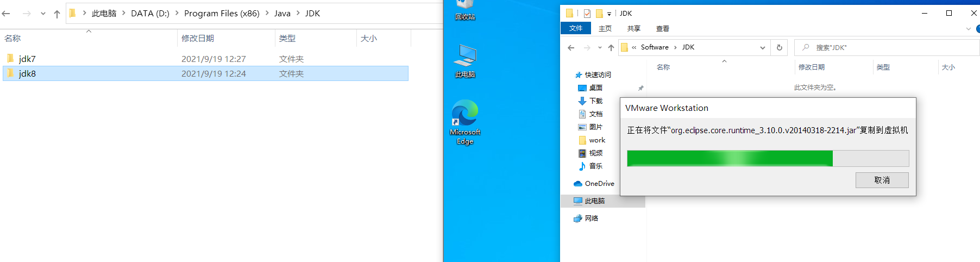Expand the chevron after DATA (D:) breadcrumb
The image size is (980, 262).
pyautogui.click(x=177, y=13)
